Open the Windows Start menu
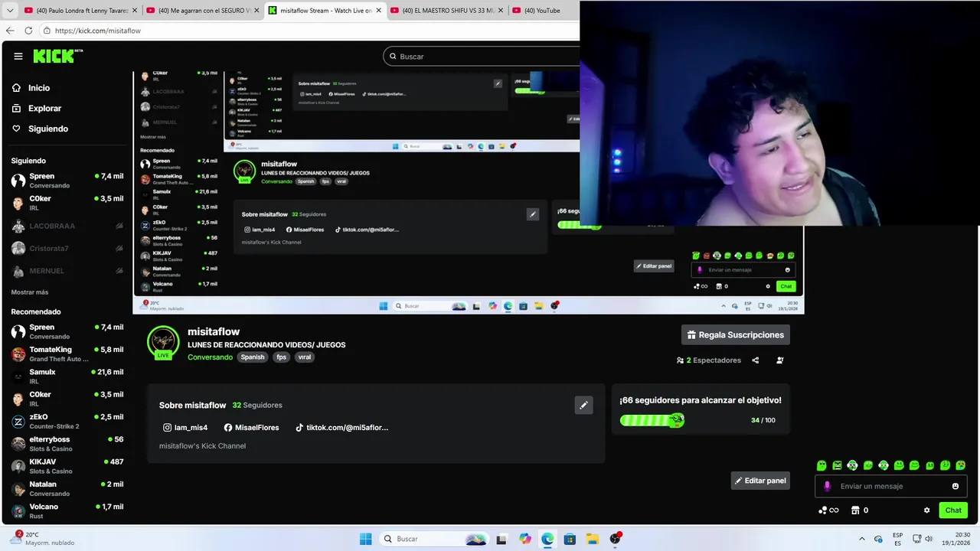This screenshot has height=551, width=980. tap(365, 539)
